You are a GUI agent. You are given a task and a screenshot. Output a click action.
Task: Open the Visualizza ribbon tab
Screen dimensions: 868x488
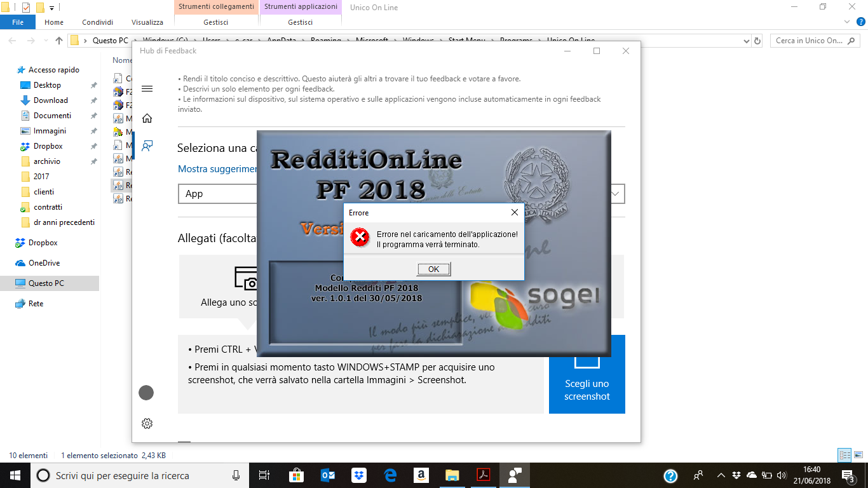tap(147, 22)
